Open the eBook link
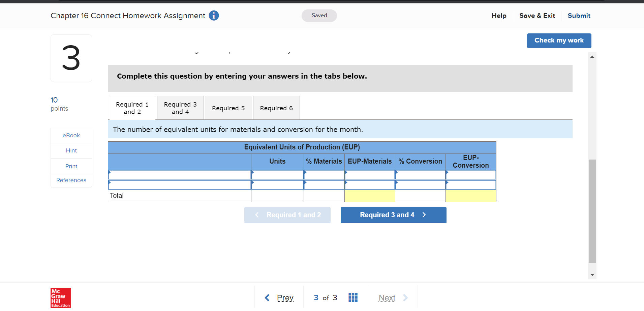 pos(71,135)
